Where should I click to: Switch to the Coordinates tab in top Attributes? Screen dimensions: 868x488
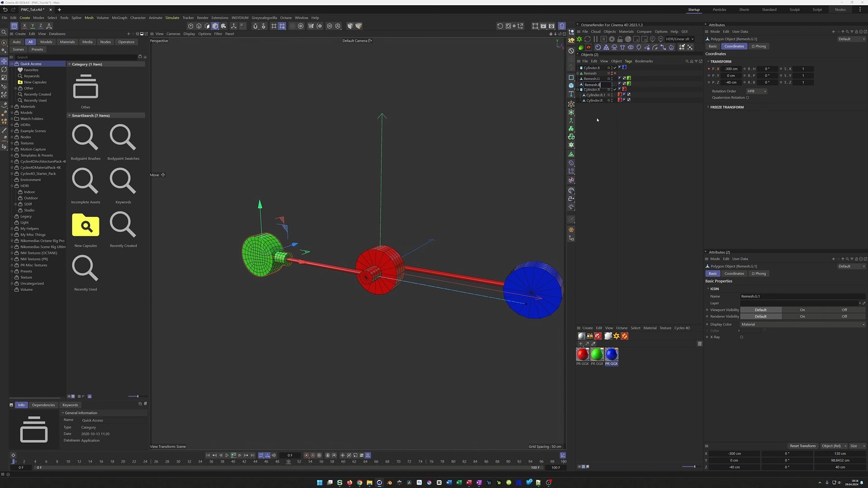coord(734,46)
